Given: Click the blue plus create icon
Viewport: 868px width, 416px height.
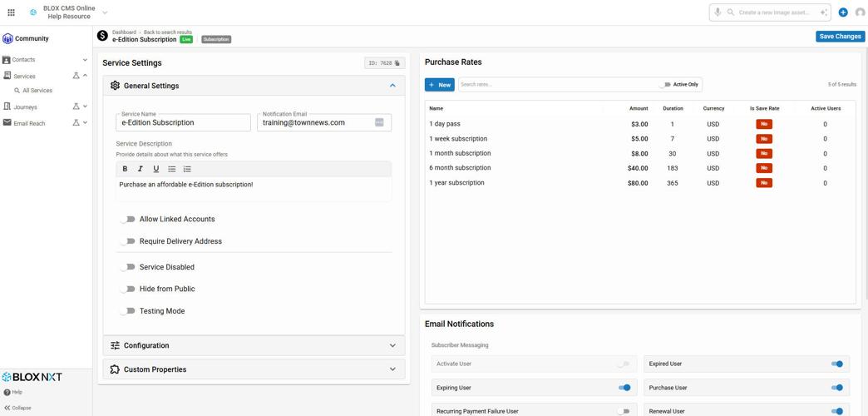Looking at the screenshot, I should pyautogui.click(x=843, y=12).
